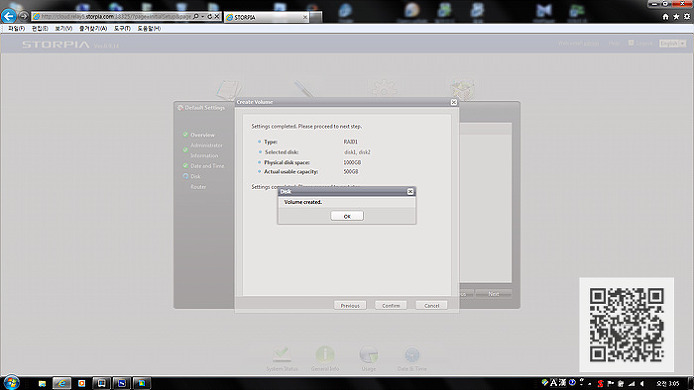Open the English language dropdown
This screenshot has width=694, height=390.
pyautogui.click(x=673, y=43)
